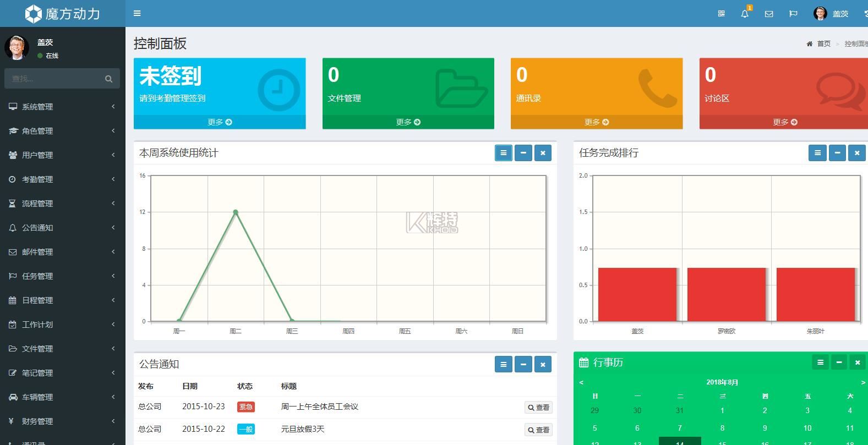Image resolution: width=868 pixels, height=445 pixels.
Task: Toggle sidebar with the hamburger menu icon
Action: pos(137,13)
